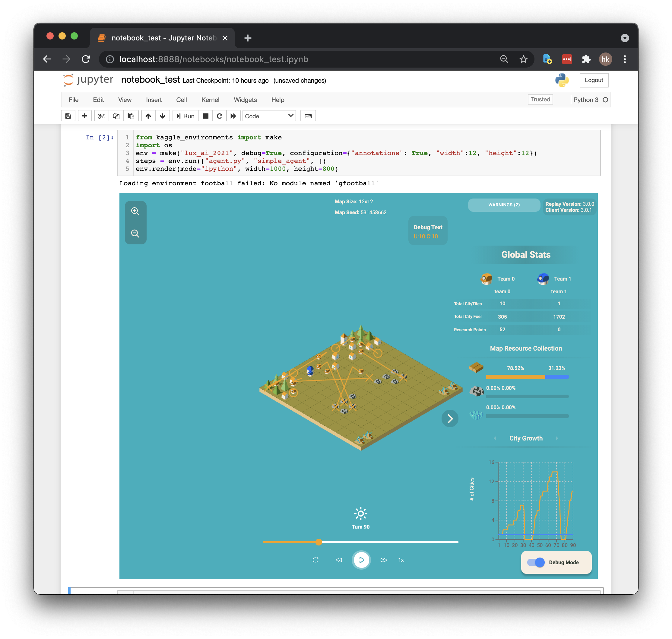Open the Code cell type dropdown

coord(269,116)
